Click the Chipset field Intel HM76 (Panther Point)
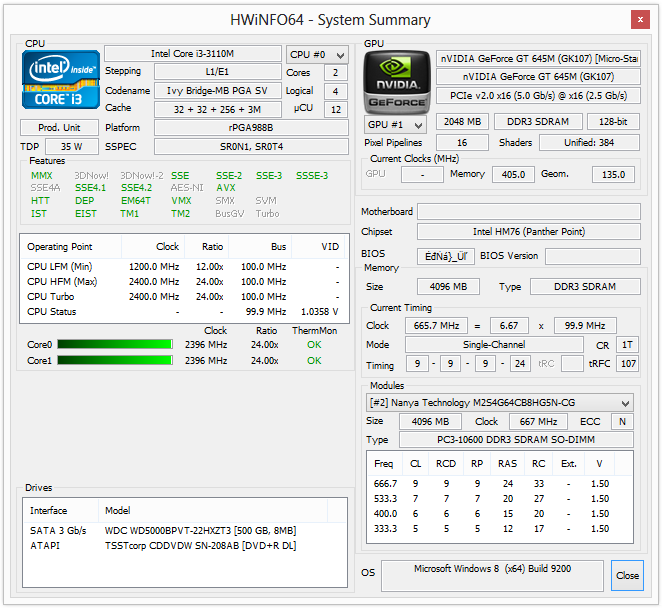662x608 pixels. point(529,231)
